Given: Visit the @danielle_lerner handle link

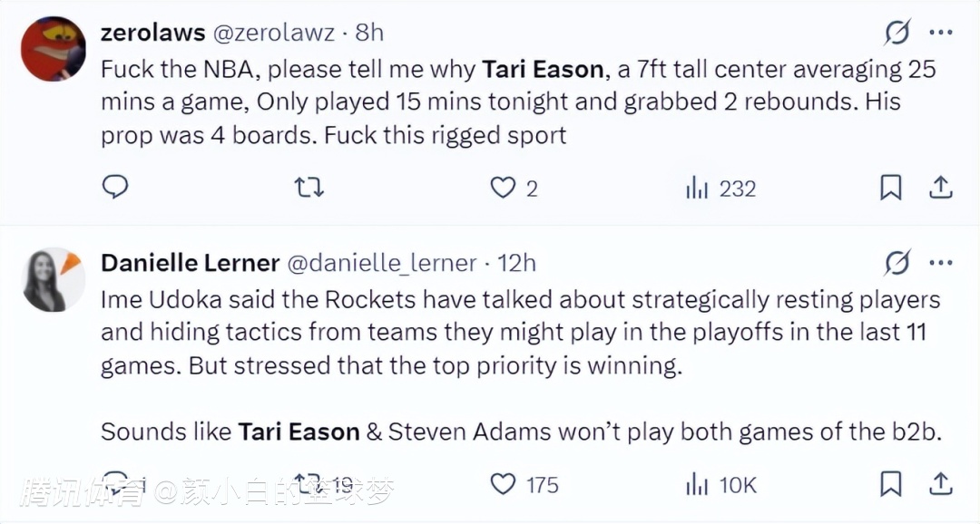Looking at the screenshot, I should (x=382, y=263).
